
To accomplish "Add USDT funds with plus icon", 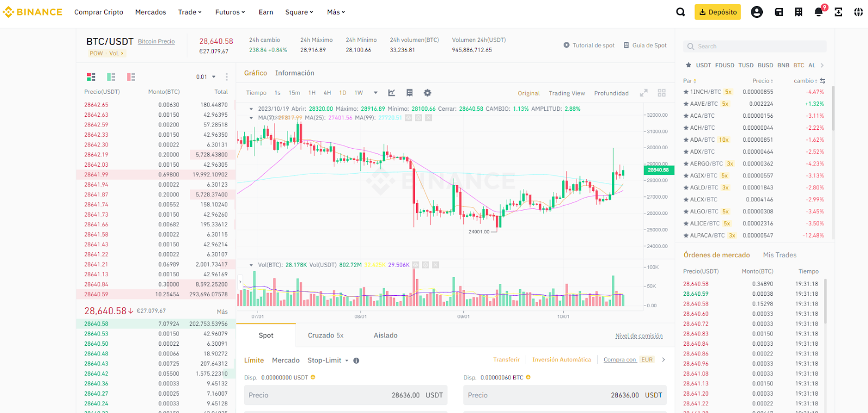I will click(313, 377).
